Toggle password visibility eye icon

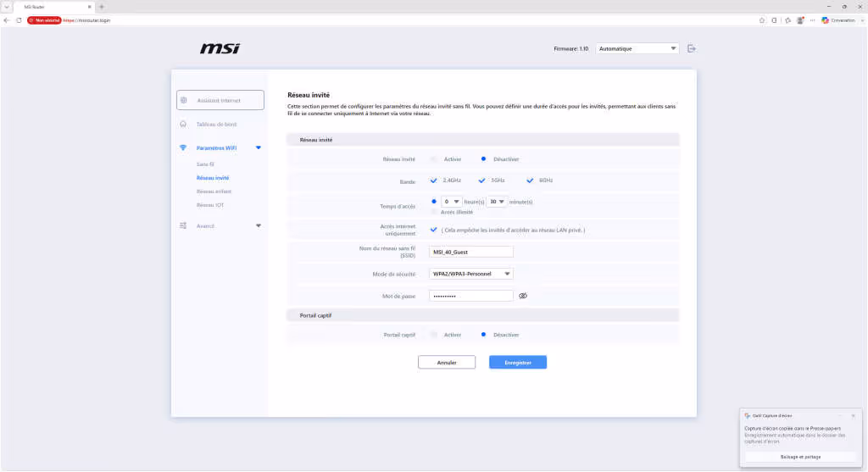(x=522, y=296)
